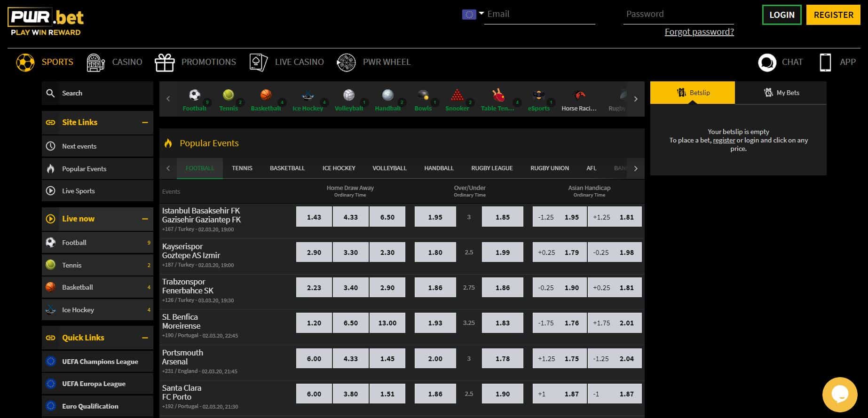The height and width of the screenshot is (418, 868).
Task: Select Trabzonspor handicap -0.25 at 1.90
Action: (560, 288)
